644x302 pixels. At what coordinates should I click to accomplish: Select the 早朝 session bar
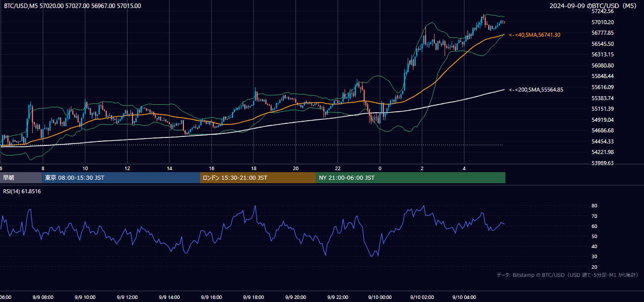tap(21, 178)
